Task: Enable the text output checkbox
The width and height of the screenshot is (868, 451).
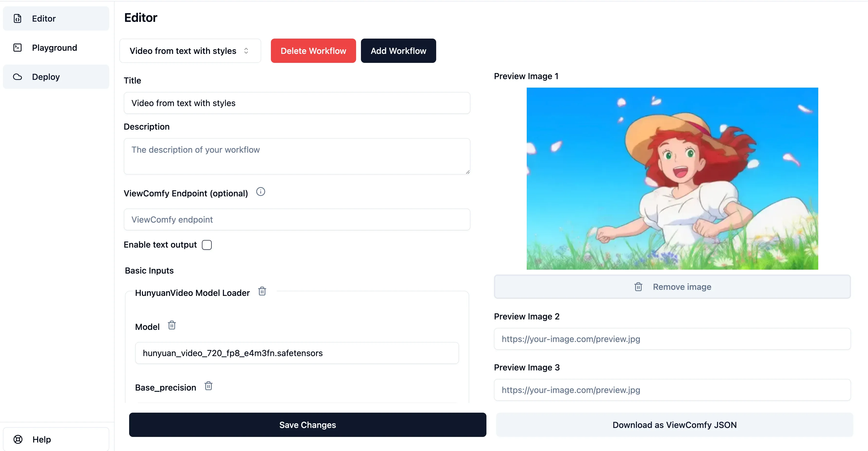Action: 207,245
